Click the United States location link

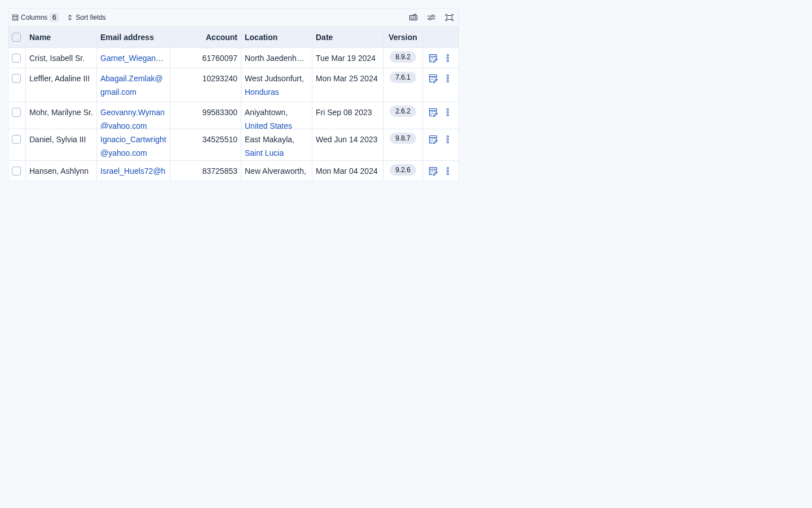pyautogui.click(x=268, y=125)
